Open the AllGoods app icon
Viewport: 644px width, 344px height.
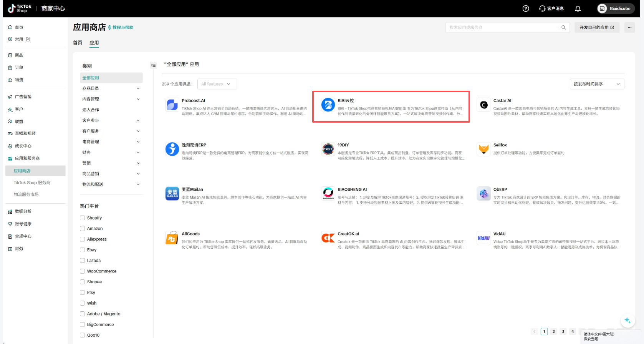172,238
